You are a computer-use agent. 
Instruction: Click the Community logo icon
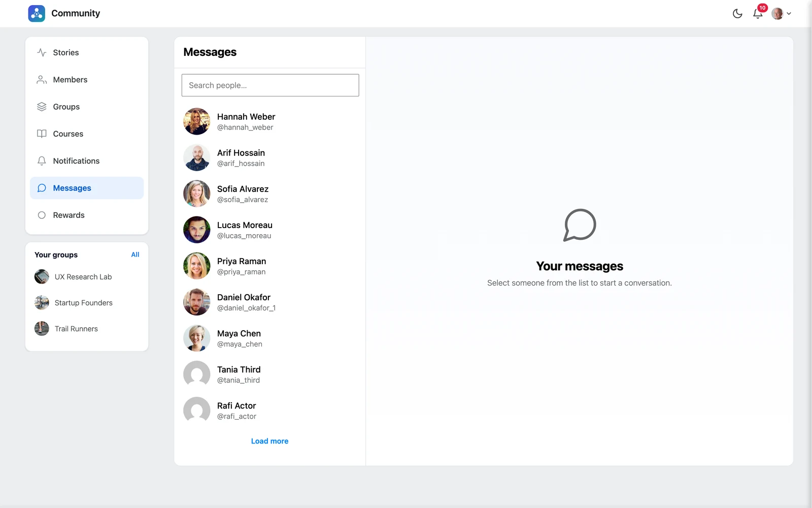click(37, 13)
